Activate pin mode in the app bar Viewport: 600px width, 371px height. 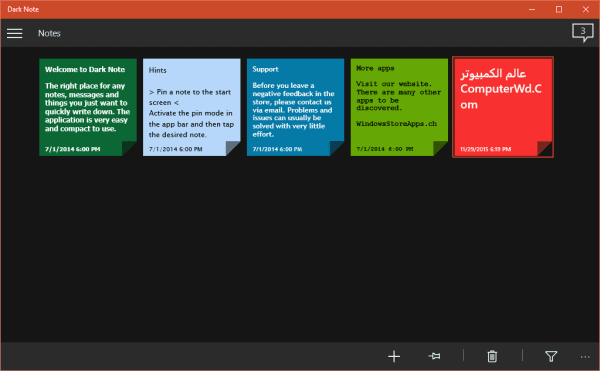tap(434, 356)
